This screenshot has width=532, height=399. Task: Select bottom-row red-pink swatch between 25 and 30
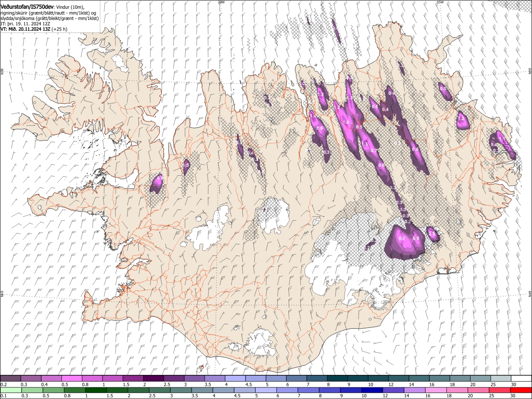(x=500, y=390)
